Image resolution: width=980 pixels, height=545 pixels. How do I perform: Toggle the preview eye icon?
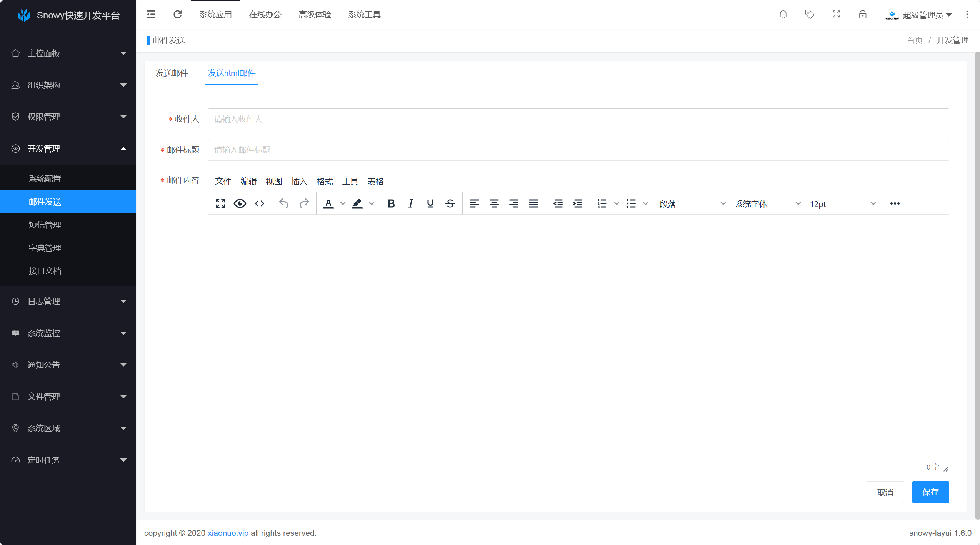pos(240,203)
